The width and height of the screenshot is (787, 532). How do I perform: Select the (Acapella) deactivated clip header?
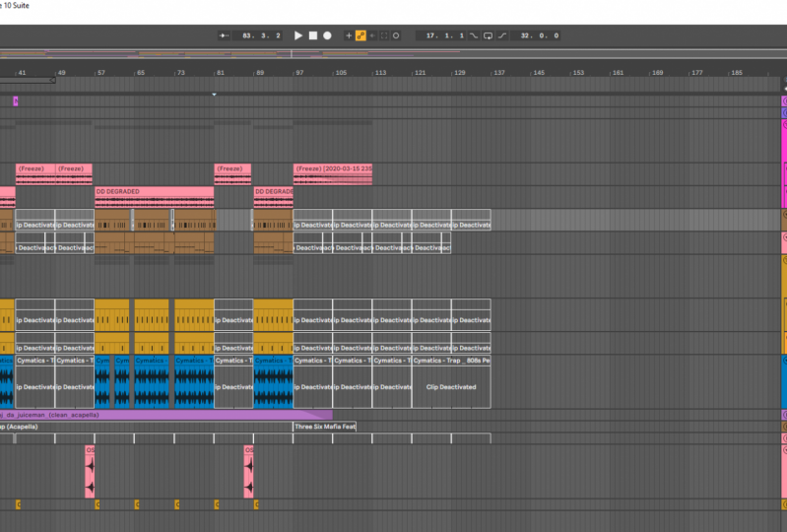pyautogui.click(x=146, y=427)
